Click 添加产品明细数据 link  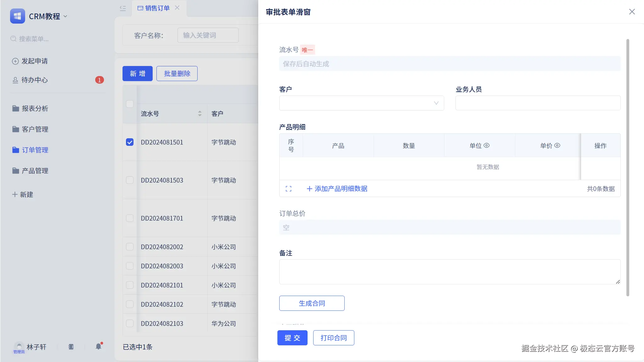[337, 189]
